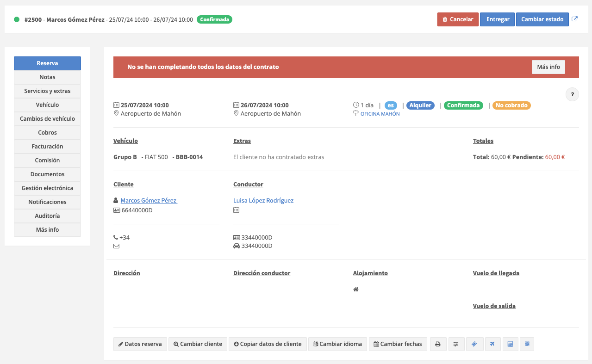Click the external link icon in header

(x=575, y=19)
